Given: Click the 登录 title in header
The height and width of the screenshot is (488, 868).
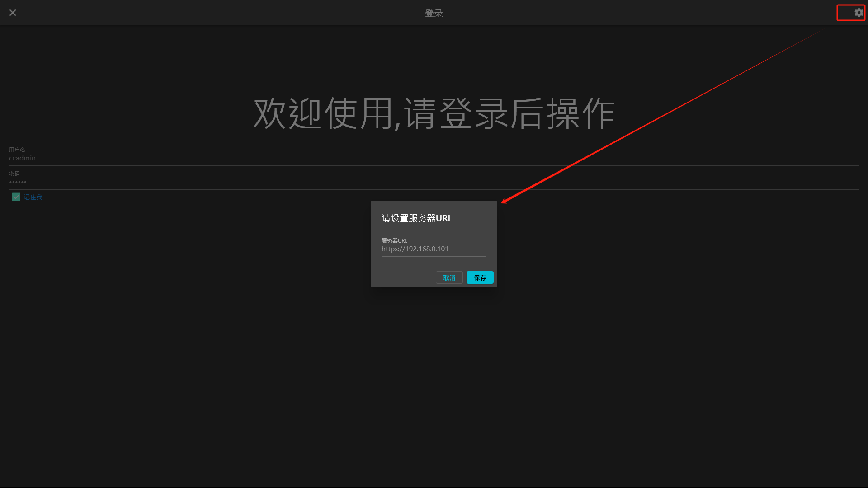Looking at the screenshot, I should [x=434, y=14].
